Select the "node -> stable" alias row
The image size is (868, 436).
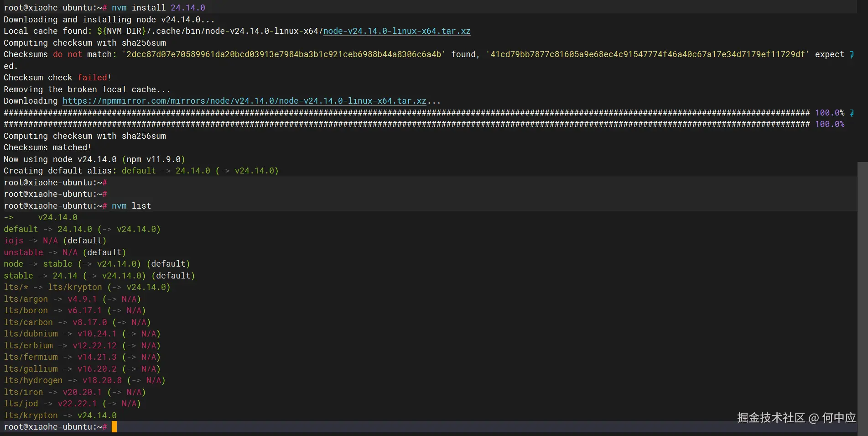97,264
